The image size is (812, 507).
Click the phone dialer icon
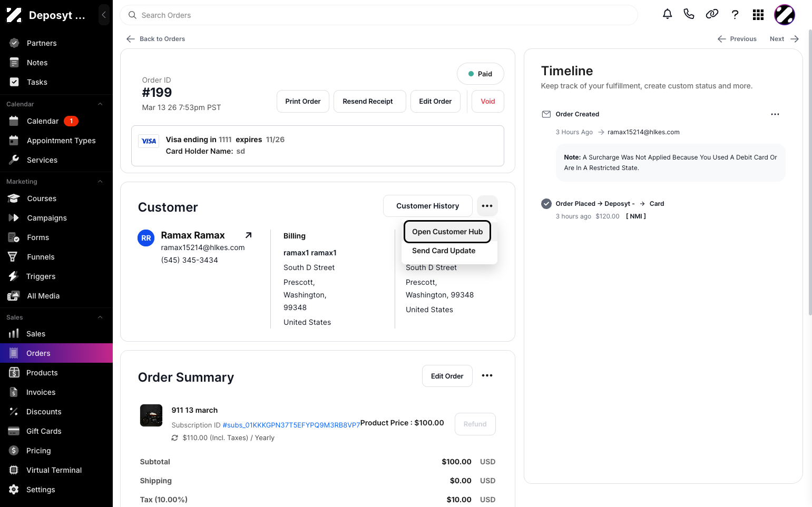[x=689, y=14]
